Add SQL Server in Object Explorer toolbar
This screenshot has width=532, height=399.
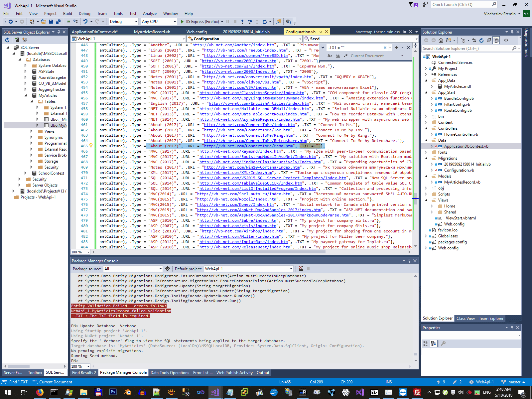[x=17, y=40]
